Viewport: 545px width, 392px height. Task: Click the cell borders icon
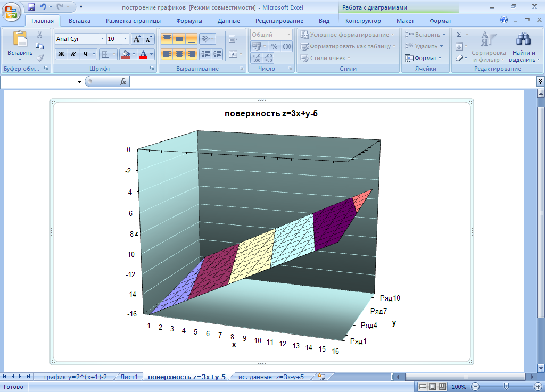coord(105,54)
